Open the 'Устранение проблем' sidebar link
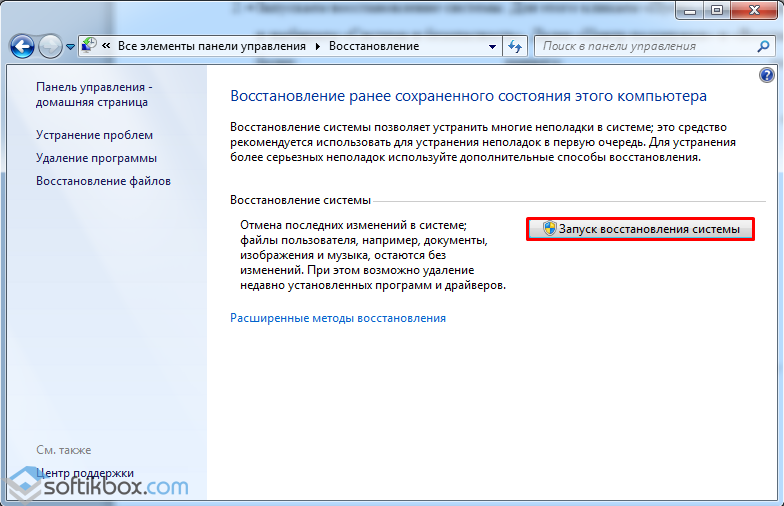Image resolution: width=784 pixels, height=506 pixels. tap(95, 135)
